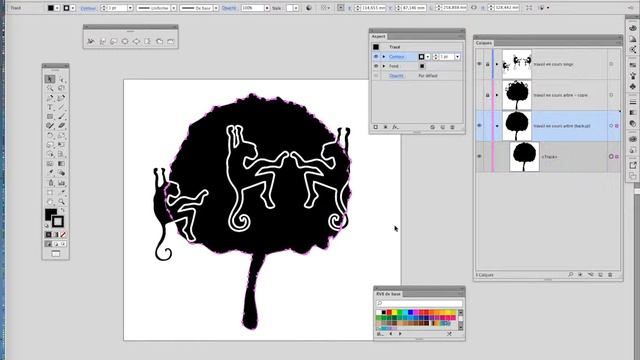Delete selected layer with trash icon
The image size is (640, 360).
[610, 275]
